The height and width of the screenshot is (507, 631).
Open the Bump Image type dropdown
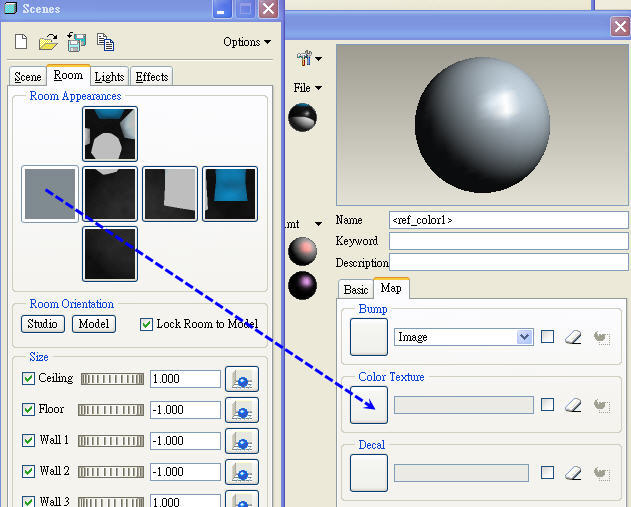[x=464, y=337]
